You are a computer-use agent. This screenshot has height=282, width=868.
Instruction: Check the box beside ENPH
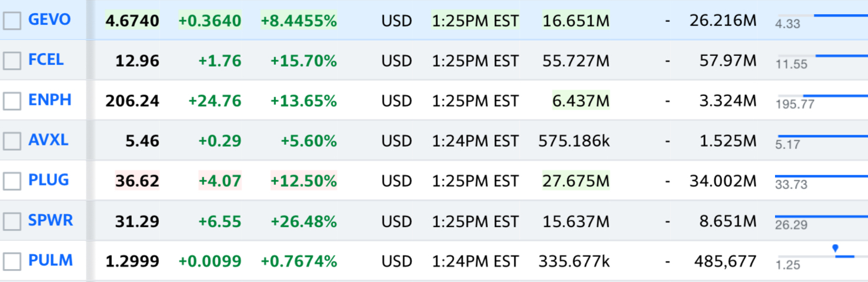click(12, 101)
